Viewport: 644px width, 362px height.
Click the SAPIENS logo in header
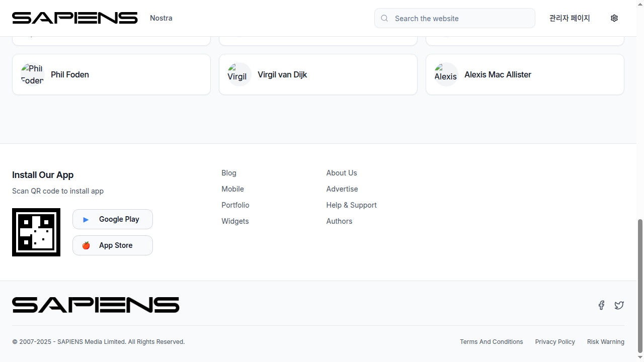(75, 18)
